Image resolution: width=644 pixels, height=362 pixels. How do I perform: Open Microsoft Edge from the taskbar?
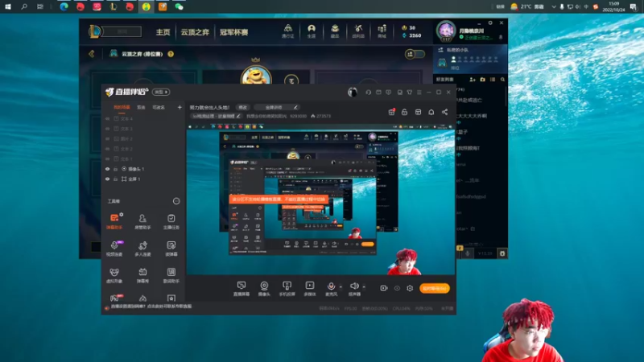(64, 6)
